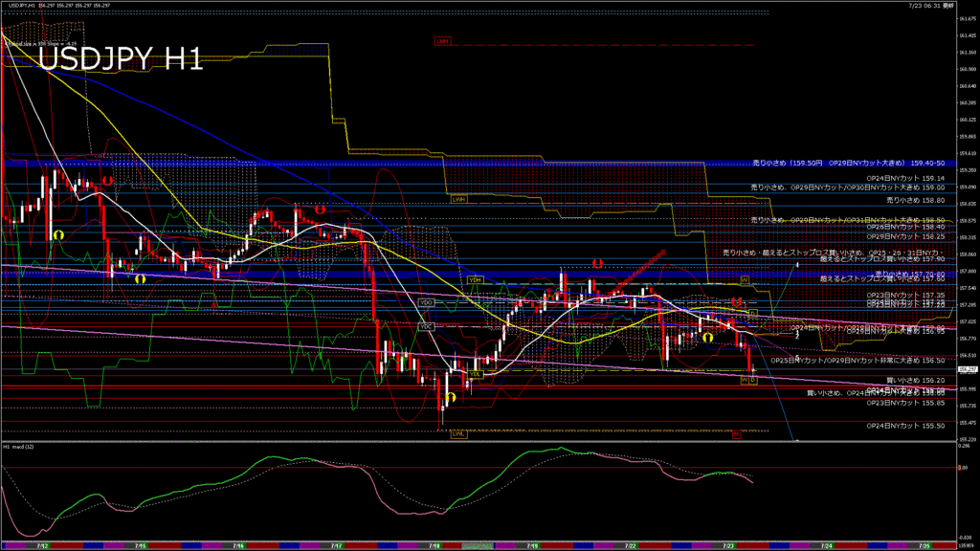Click the YDC level tag
980x551 pixels.
tap(427, 326)
